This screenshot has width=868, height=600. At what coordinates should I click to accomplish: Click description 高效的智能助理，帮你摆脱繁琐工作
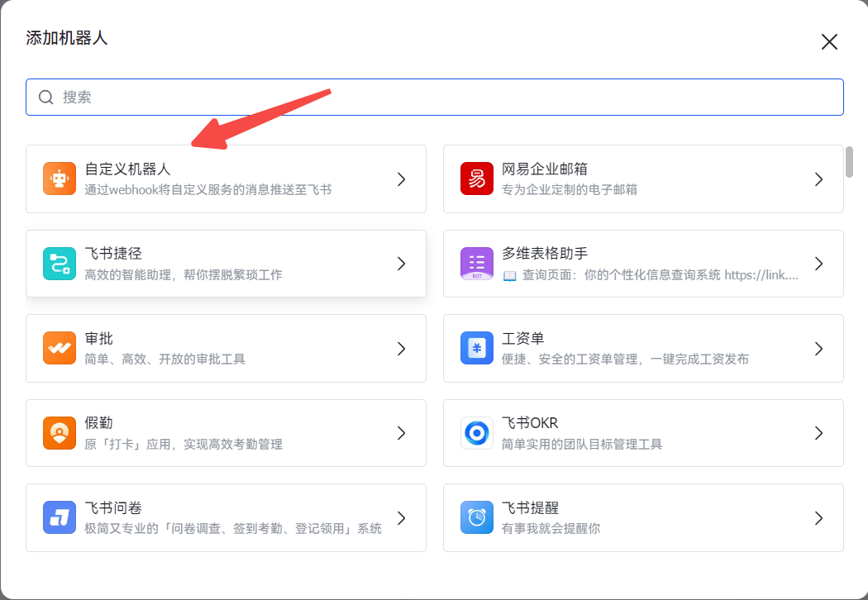[184, 274]
